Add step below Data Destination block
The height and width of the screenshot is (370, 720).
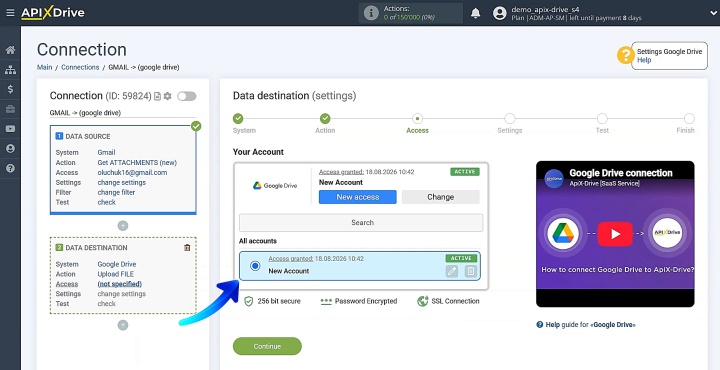point(123,325)
